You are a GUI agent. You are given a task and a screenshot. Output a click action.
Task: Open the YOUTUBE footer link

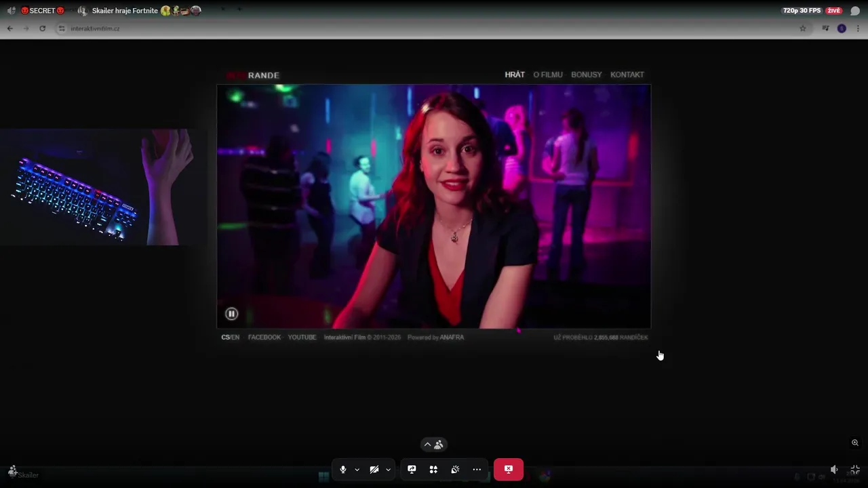pos(302,337)
